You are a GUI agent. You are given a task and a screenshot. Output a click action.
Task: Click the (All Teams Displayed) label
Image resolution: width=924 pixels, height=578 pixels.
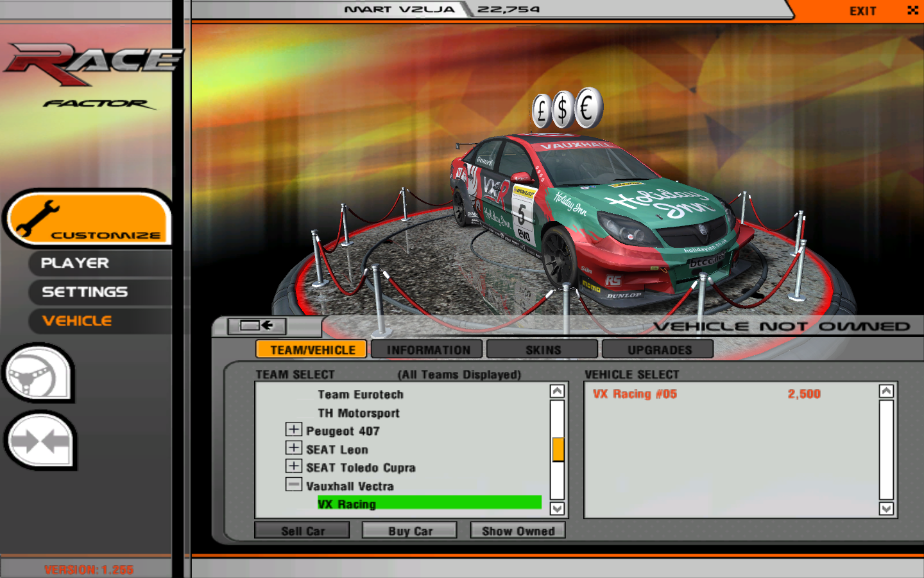pyautogui.click(x=459, y=374)
